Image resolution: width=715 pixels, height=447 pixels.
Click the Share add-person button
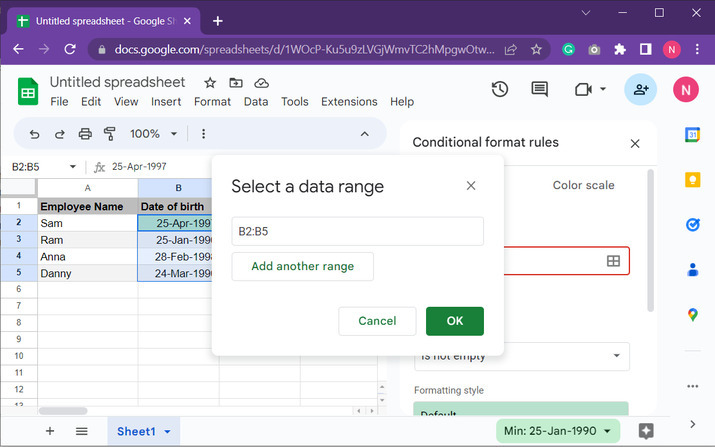tap(640, 90)
